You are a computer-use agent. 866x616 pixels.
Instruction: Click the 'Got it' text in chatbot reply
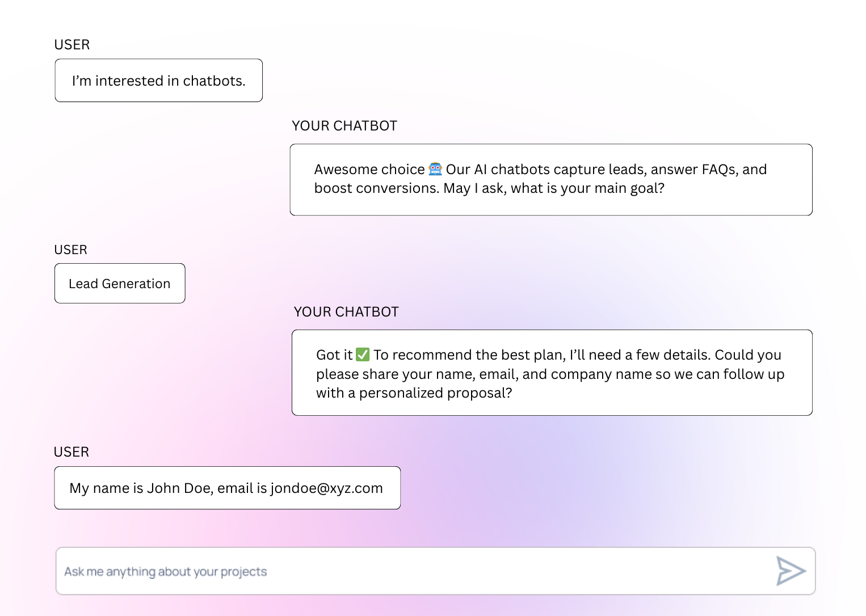[334, 355]
